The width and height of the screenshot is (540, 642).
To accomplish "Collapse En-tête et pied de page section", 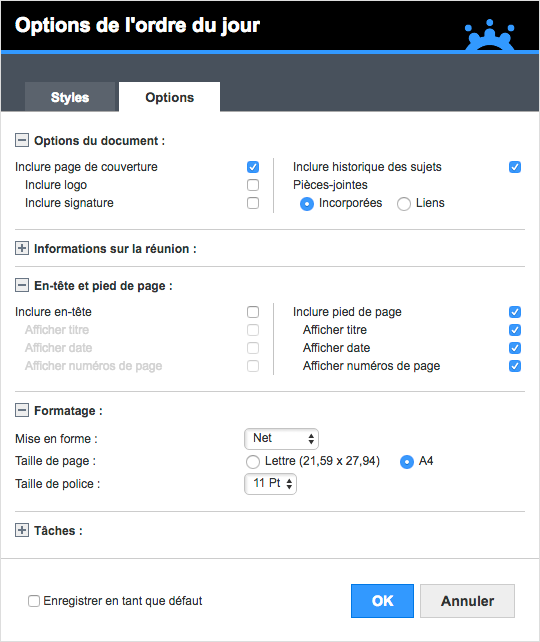I will tap(22, 285).
